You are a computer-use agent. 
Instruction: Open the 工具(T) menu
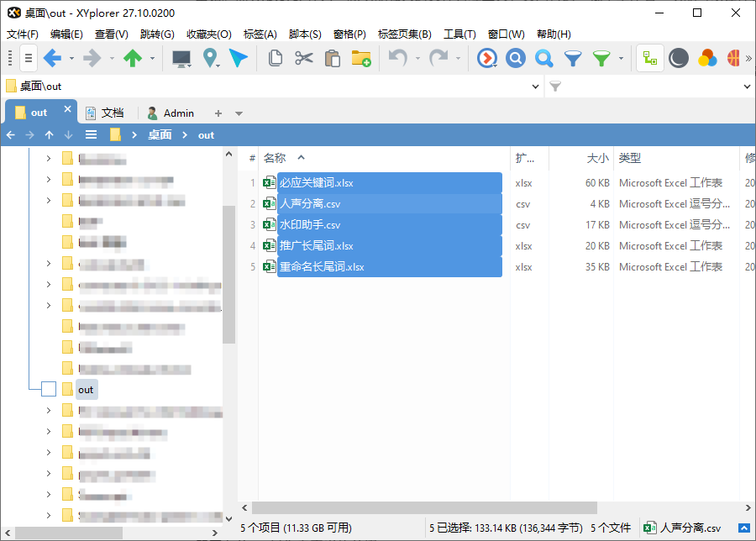pyautogui.click(x=460, y=34)
